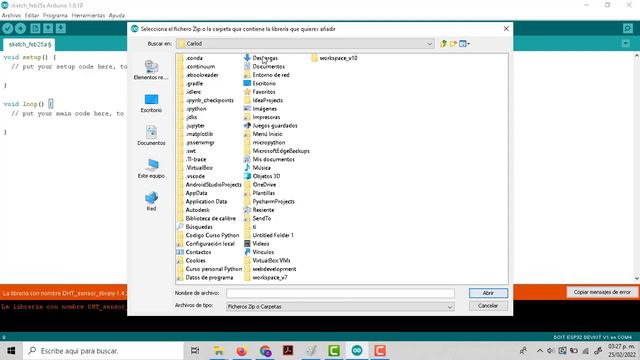Click the Arduino icon on the taskbar

pos(357,351)
